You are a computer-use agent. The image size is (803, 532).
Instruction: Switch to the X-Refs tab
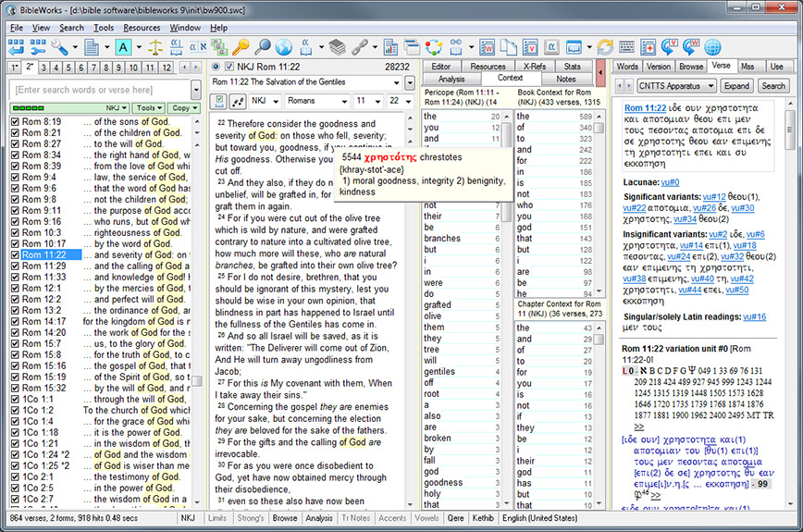coord(533,67)
